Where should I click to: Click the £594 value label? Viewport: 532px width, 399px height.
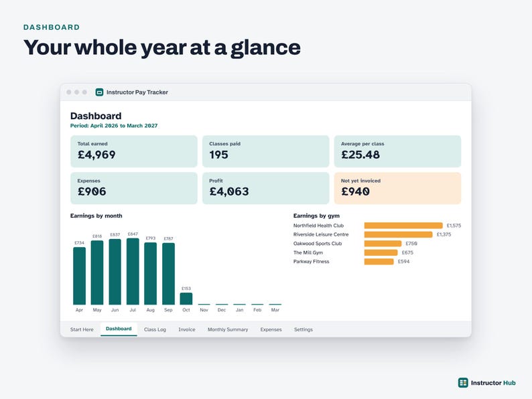pos(403,261)
